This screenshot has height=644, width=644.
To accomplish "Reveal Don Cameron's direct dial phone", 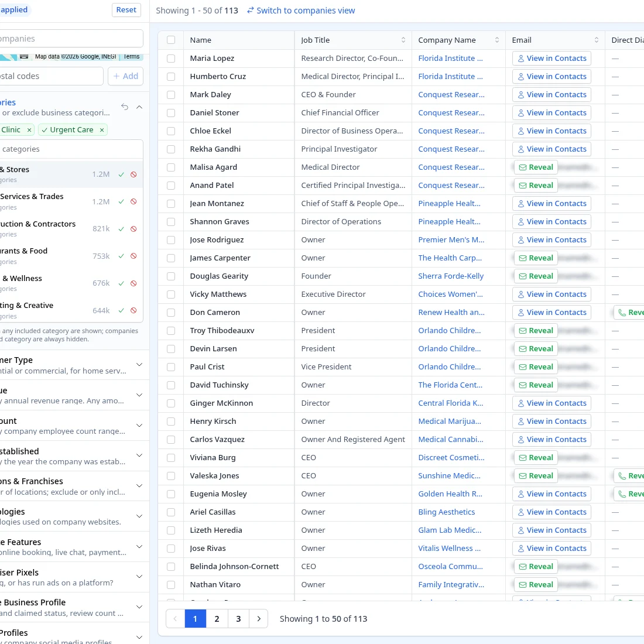I will [x=629, y=313].
